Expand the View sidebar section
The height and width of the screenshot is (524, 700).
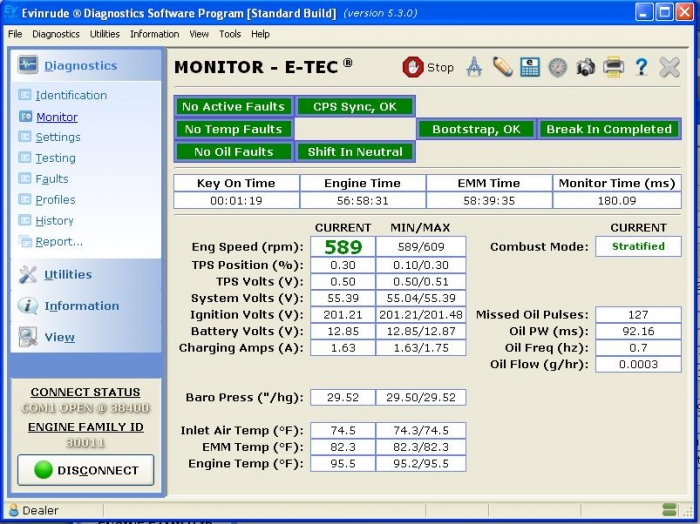59,338
